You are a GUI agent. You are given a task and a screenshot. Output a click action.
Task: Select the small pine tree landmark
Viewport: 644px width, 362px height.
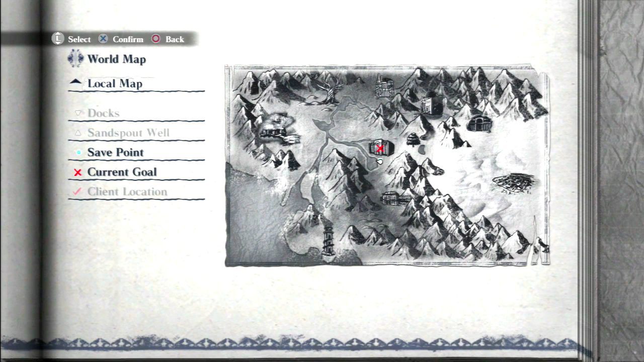413,139
